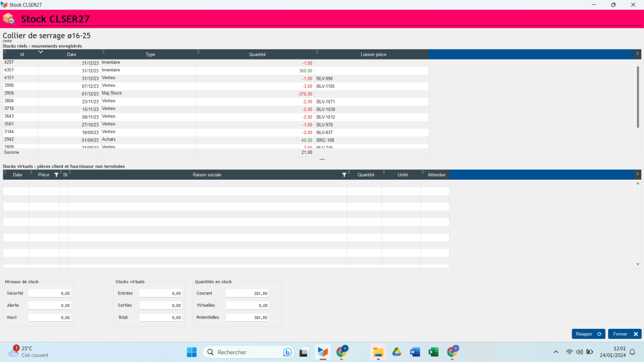Click the Stock box icon in header
Image resolution: width=644 pixels, height=362 pixels.
[x=9, y=19]
